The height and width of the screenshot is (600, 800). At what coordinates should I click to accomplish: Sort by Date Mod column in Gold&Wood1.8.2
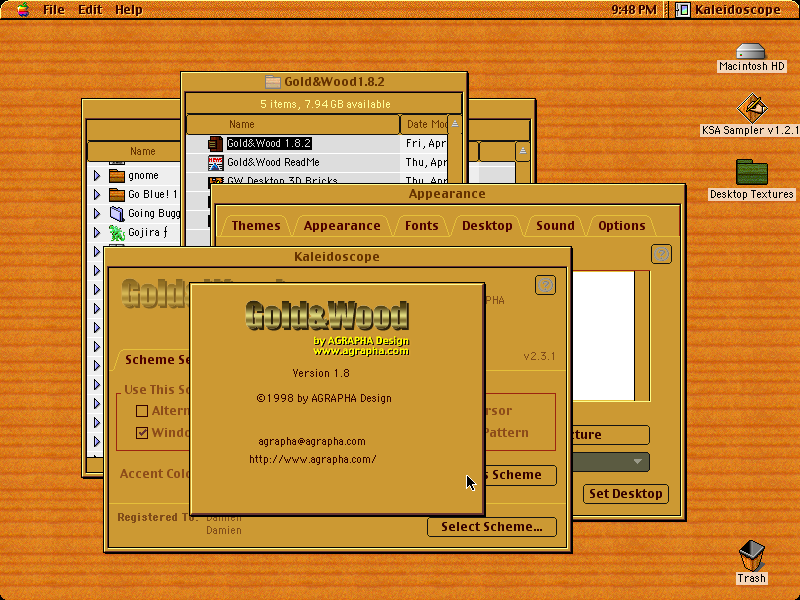point(424,124)
